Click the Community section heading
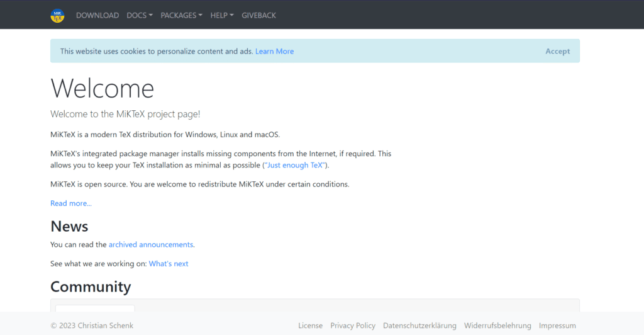 coord(91,287)
